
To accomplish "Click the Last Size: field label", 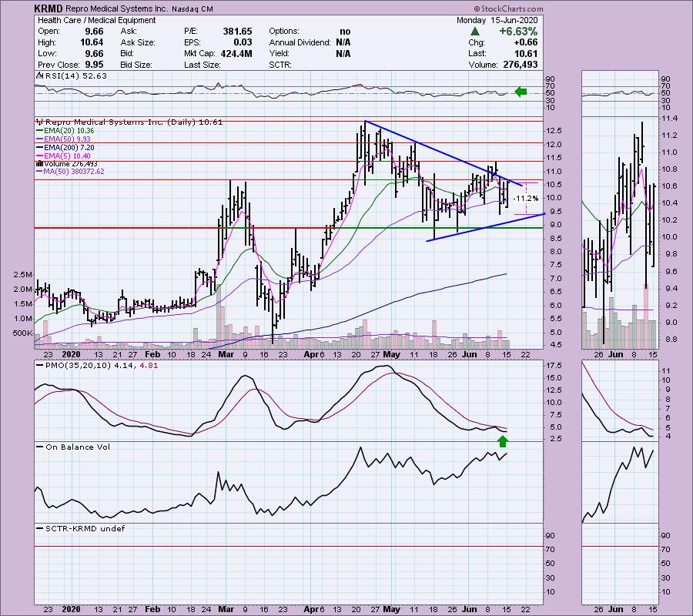I will coord(203,65).
